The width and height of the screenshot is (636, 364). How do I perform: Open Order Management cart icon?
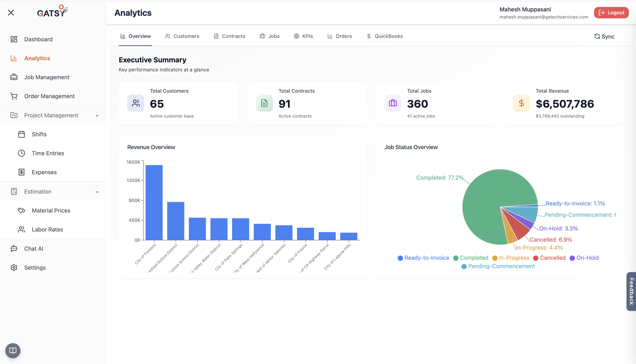14,96
